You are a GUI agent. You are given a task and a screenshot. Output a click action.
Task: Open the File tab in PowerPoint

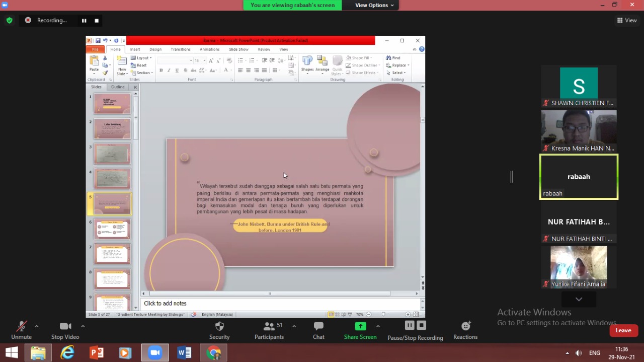coord(95,49)
